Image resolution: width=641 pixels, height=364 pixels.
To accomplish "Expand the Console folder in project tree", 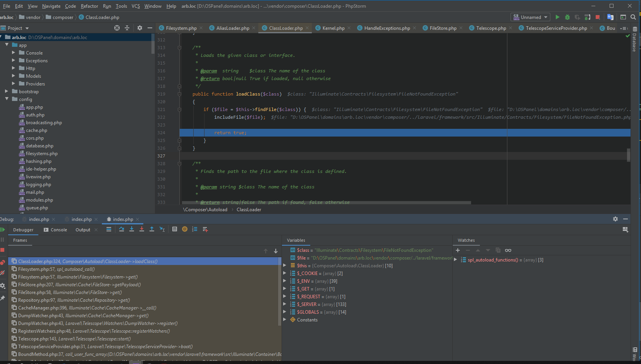I will point(14,53).
